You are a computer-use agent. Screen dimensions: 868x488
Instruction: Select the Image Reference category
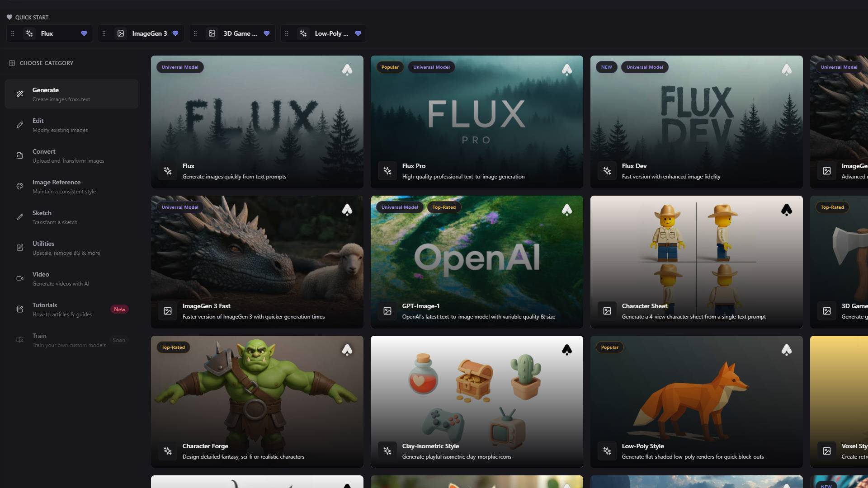(x=71, y=186)
